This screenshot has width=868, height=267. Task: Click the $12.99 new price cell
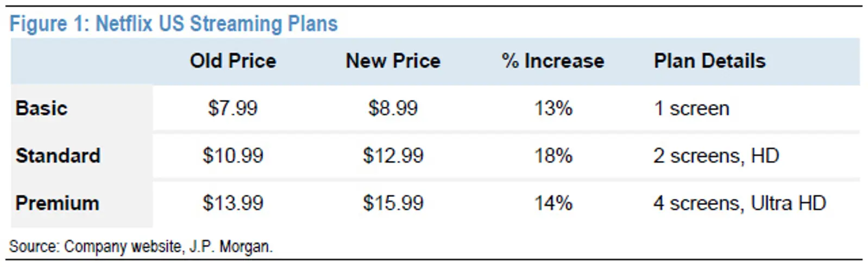pos(393,156)
